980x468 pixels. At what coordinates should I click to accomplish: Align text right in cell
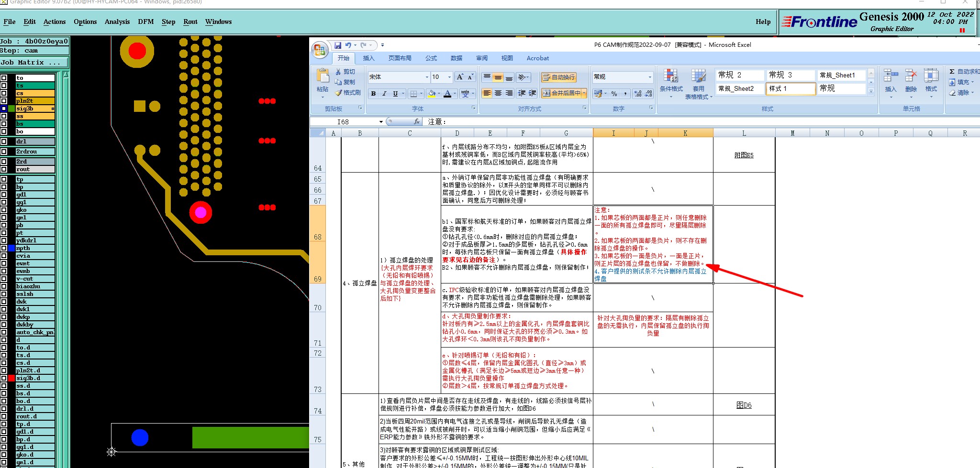[509, 93]
